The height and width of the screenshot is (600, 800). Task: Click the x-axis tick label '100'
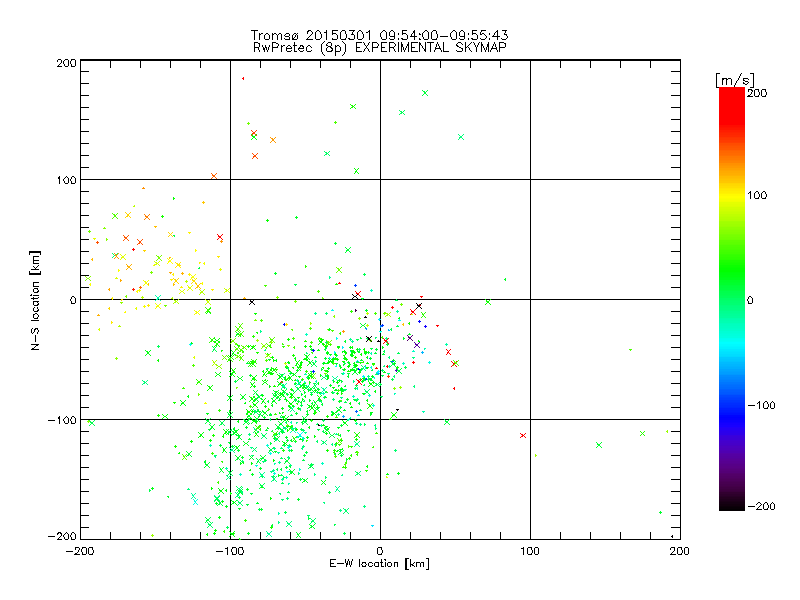(x=530, y=551)
